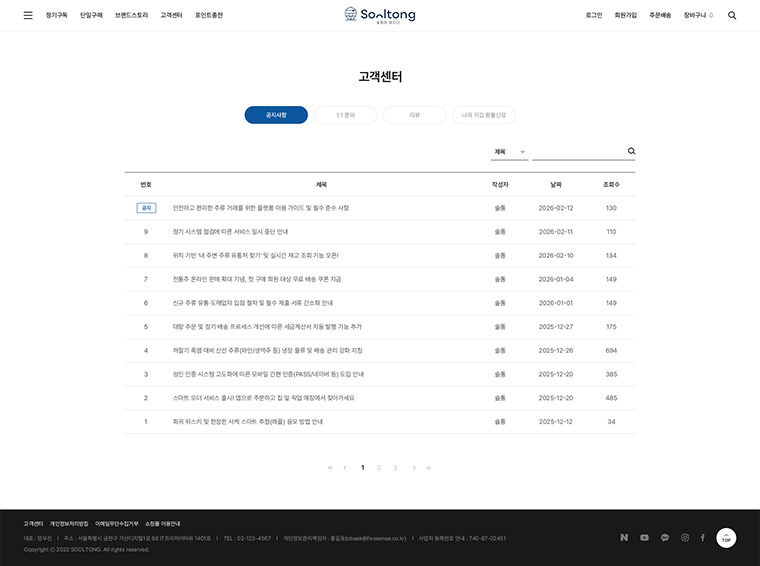The image size is (760, 566).
Task: Open notice 1 about 희귀 위스키 및 한정판 사케
Action: pos(248,422)
